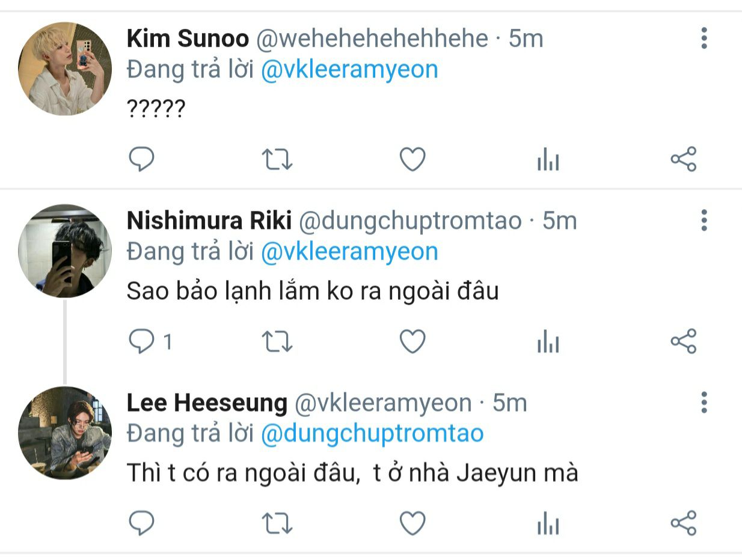The image size is (742, 560).
Task: Open more options on Lee Heeseung's tweet
Action: [x=704, y=402]
